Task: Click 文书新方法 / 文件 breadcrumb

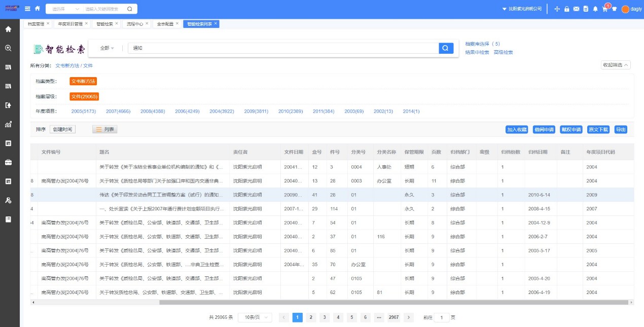Action: [74, 65]
